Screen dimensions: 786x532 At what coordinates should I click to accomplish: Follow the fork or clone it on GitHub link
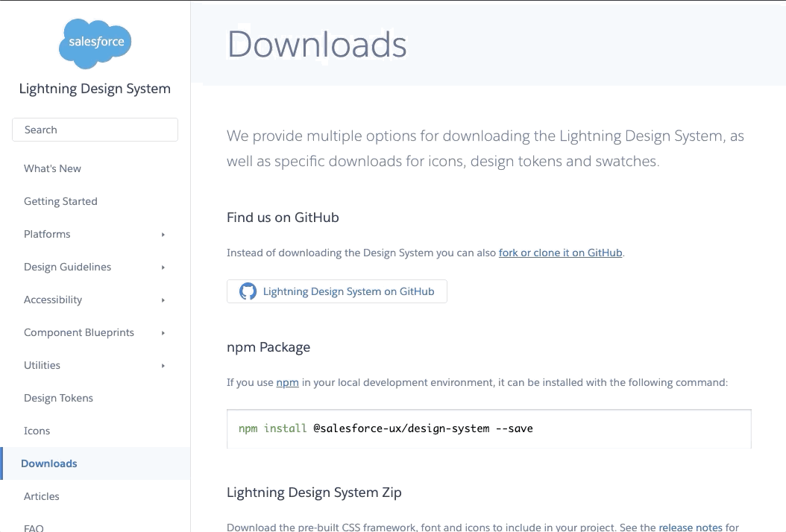click(561, 253)
